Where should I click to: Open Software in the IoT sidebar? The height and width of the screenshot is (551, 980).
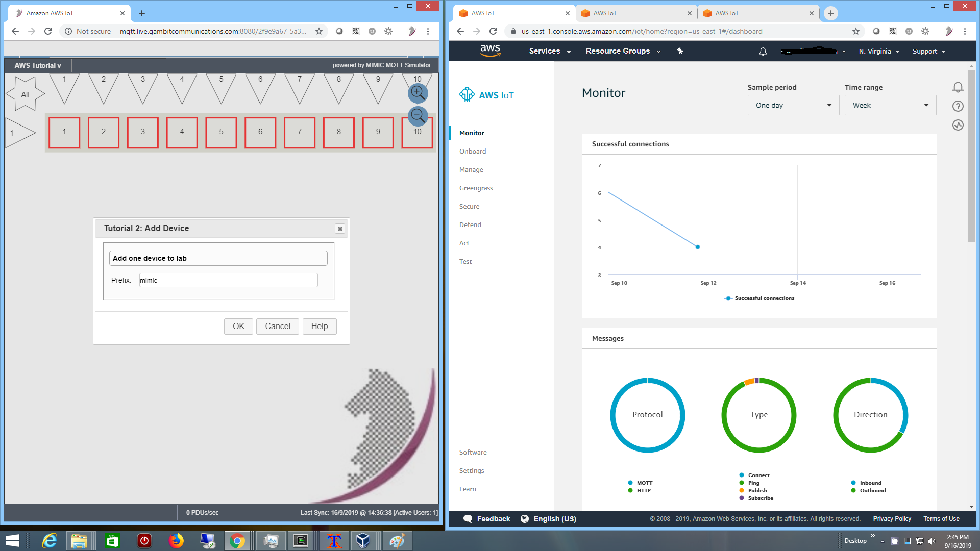473,452
